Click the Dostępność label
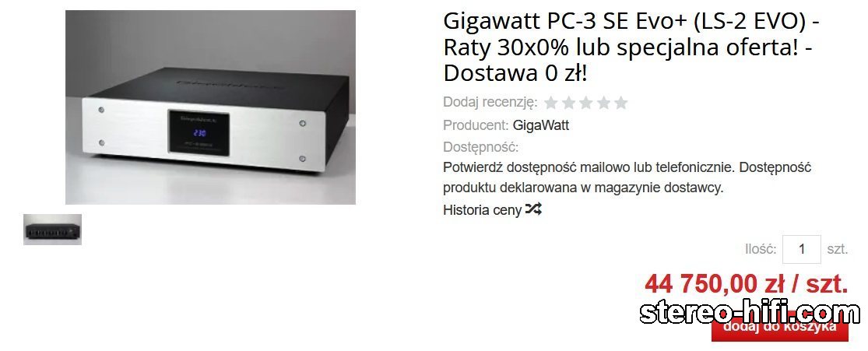The height and width of the screenshot is (351, 868). [480, 147]
